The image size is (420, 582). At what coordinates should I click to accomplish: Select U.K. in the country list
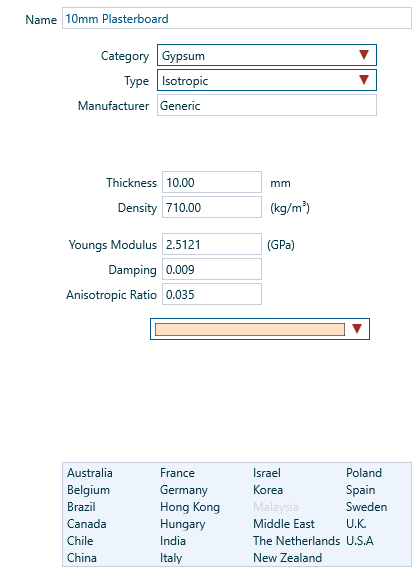click(356, 524)
